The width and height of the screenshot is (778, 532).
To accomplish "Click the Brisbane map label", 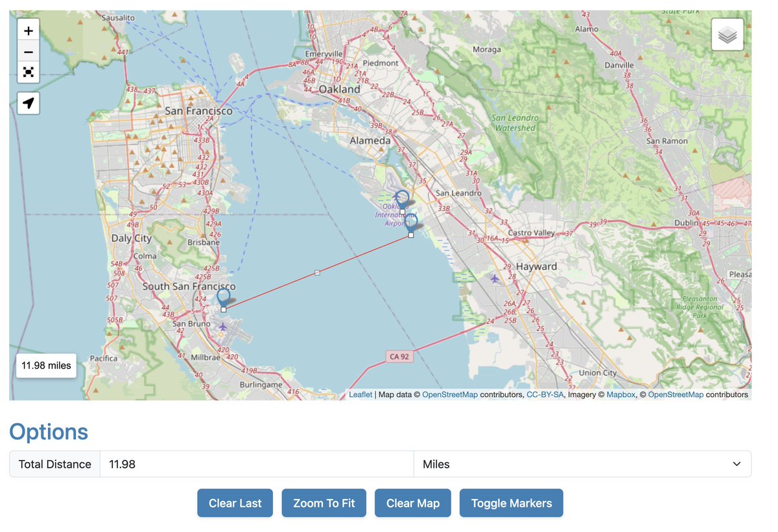I will tap(204, 242).
